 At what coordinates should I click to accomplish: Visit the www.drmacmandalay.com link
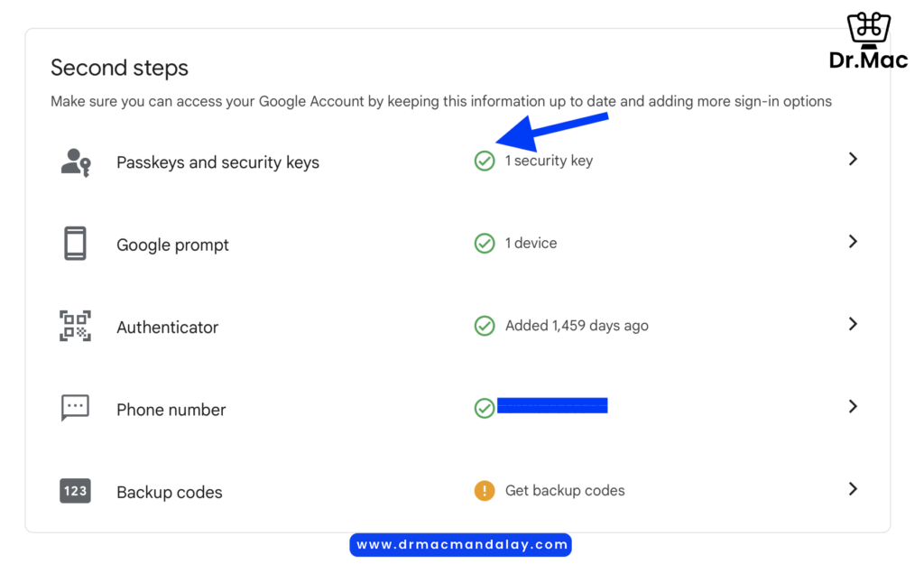pyautogui.click(x=461, y=544)
